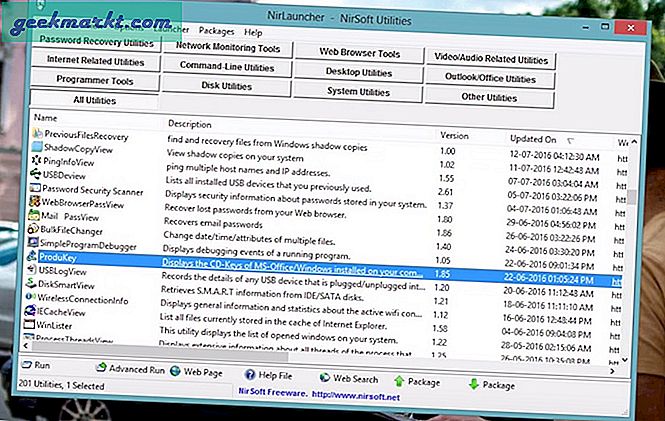Screen dimensions: 665x421
Task: Switch to All Utilities tab
Action: pyautogui.click(x=94, y=100)
